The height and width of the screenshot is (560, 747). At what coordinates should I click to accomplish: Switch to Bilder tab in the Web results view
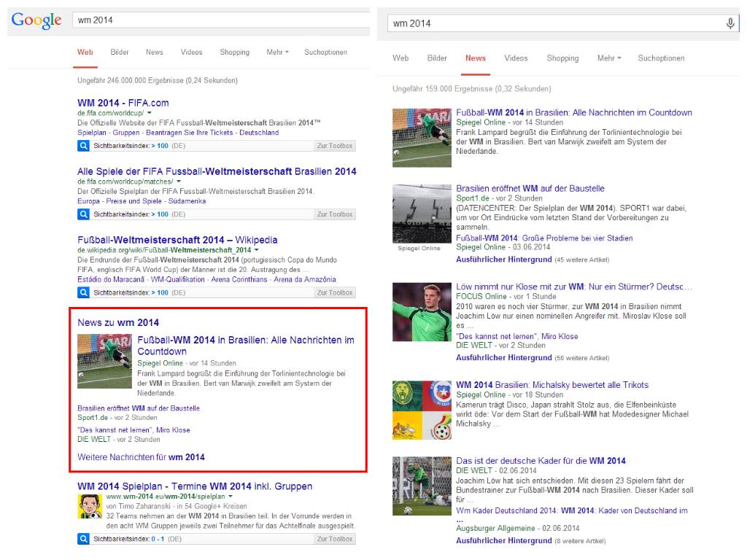pos(120,52)
